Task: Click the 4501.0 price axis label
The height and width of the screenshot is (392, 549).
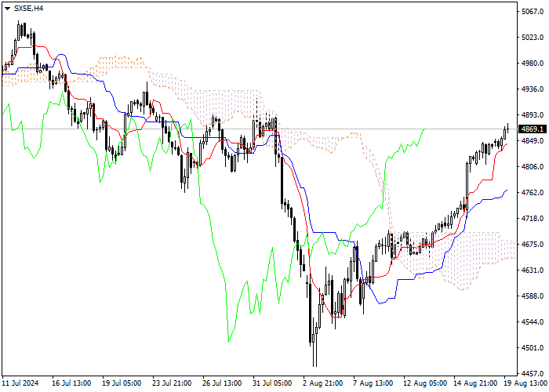Action: 533,348
